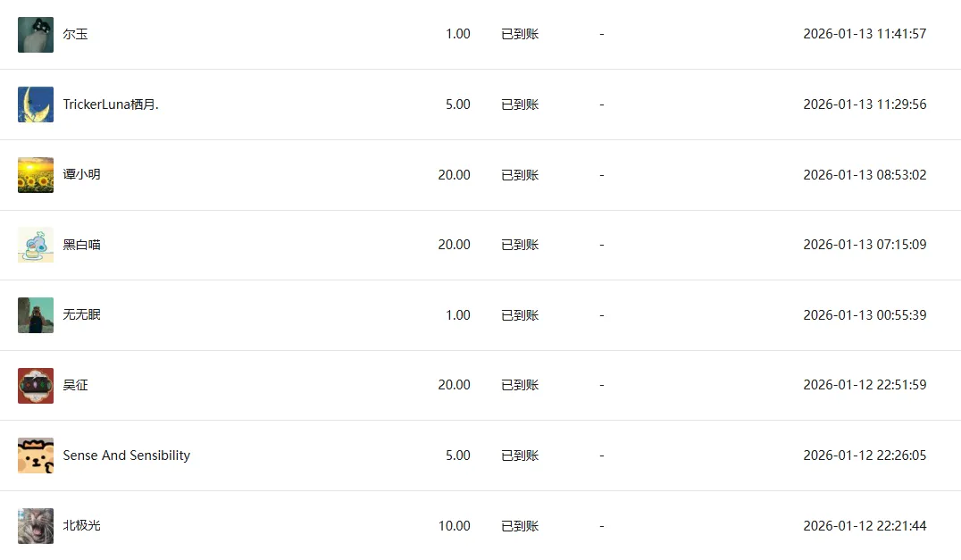Viewport: 961px width, 560px height.
Task: Click the user name 黑白喵
Action: 81,245
